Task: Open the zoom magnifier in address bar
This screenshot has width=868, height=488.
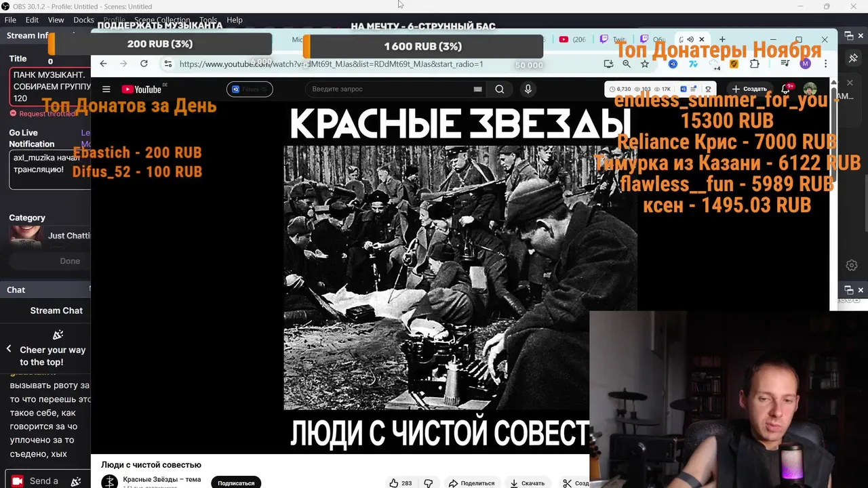Action: pyautogui.click(x=627, y=64)
